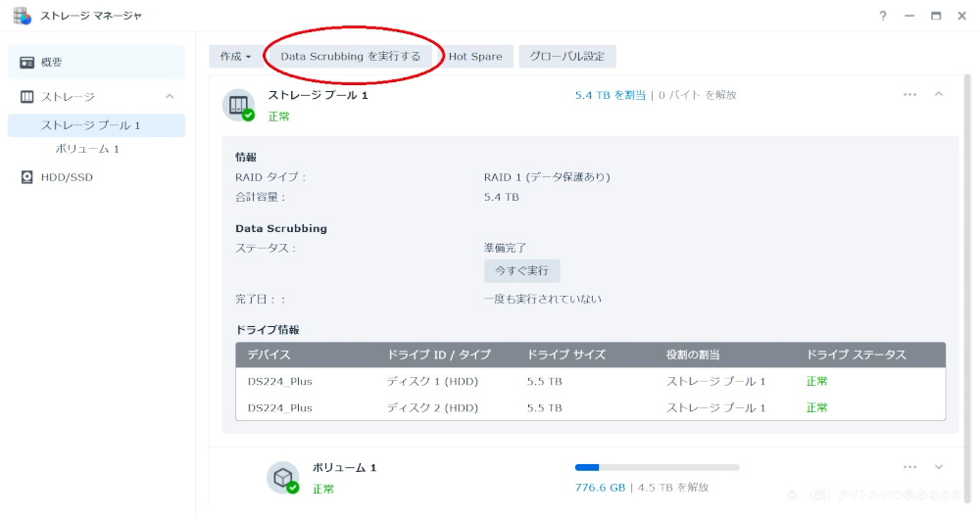Select the ディスク 2 (HDD) table cell
The width and height of the screenshot is (980, 518).
pos(432,408)
